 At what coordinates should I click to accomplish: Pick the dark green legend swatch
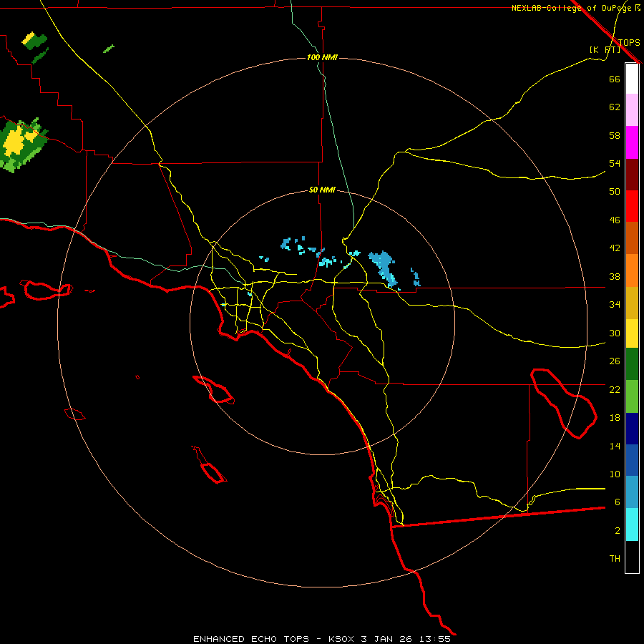[632, 364]
